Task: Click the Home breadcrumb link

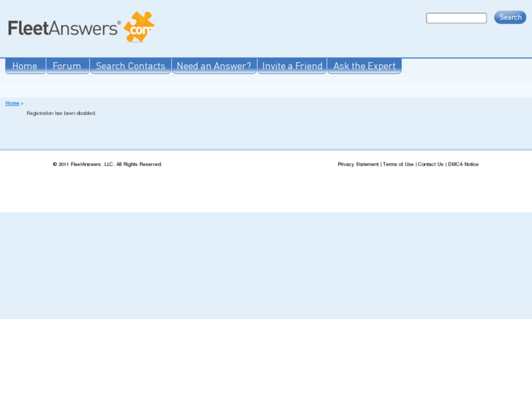Action: click(x=12, y=103)
